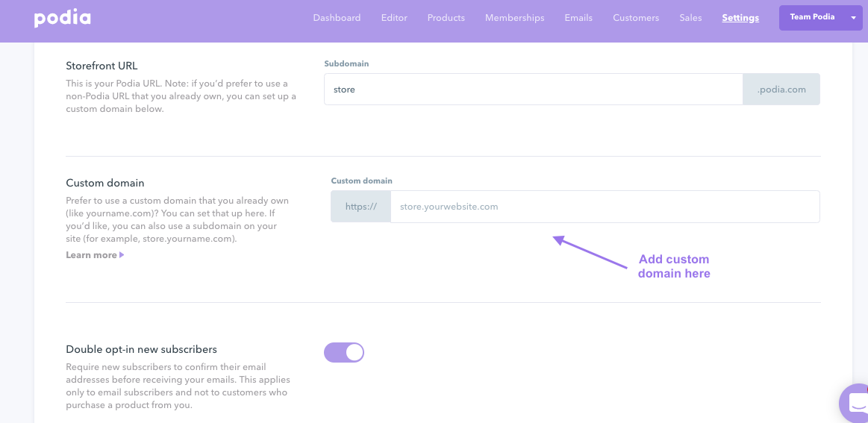The width and height of the screenshot is (868, 423).
Task: Click the 'Subdomain' field label
Action: (x=346, y=63)
